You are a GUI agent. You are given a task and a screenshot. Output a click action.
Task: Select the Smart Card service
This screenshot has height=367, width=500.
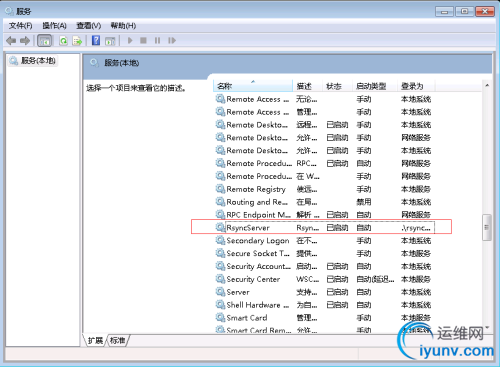(x=323, y=318)
